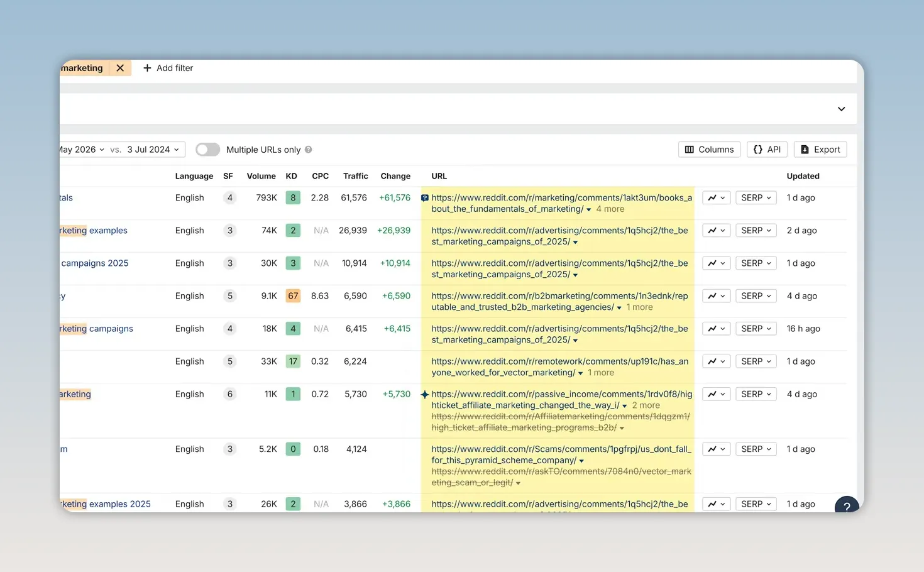Open position history chart for 18K volume row
Screen dimensions: 924x572
click(x=716, y=329)
